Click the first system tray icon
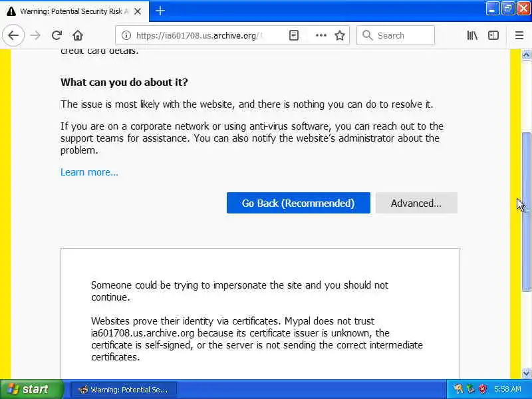The image size is (532, 399). (x=458, y=389)
